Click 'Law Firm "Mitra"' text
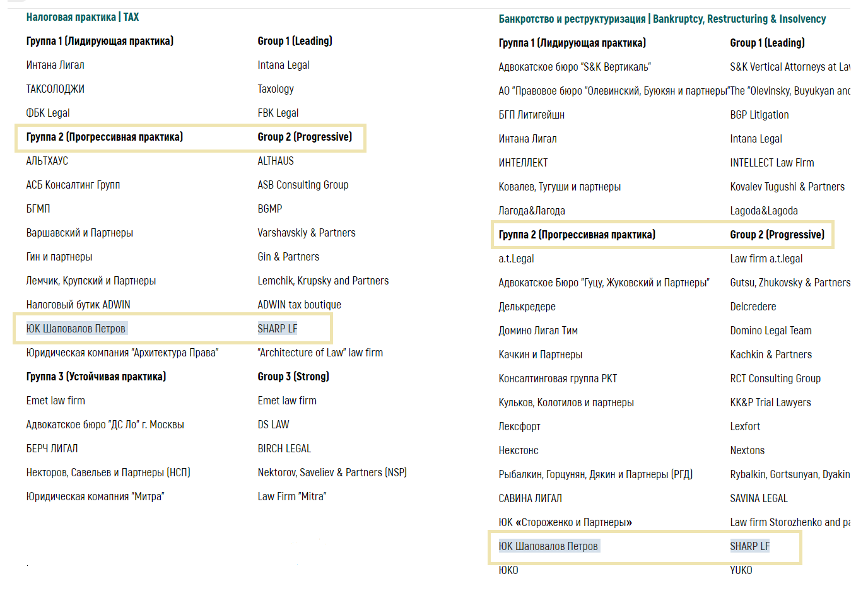The width and height of the screenshot is (868, 598). pos(292,496)
